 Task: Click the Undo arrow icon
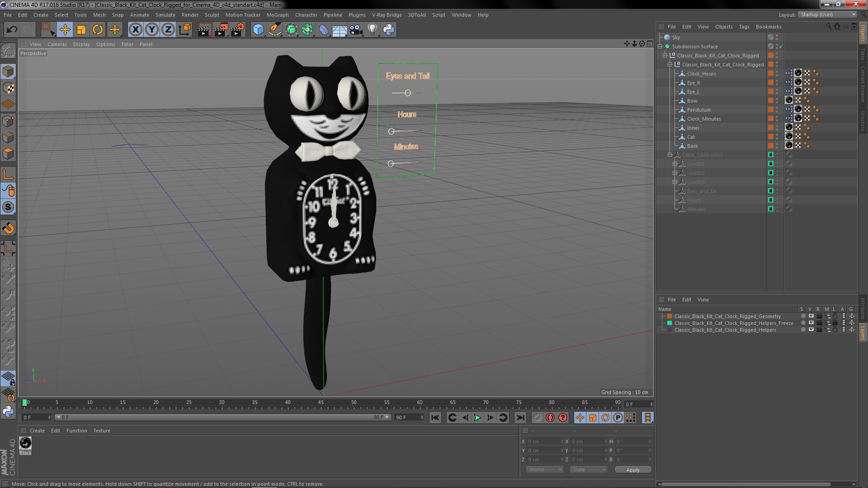[x=12, y=30]
